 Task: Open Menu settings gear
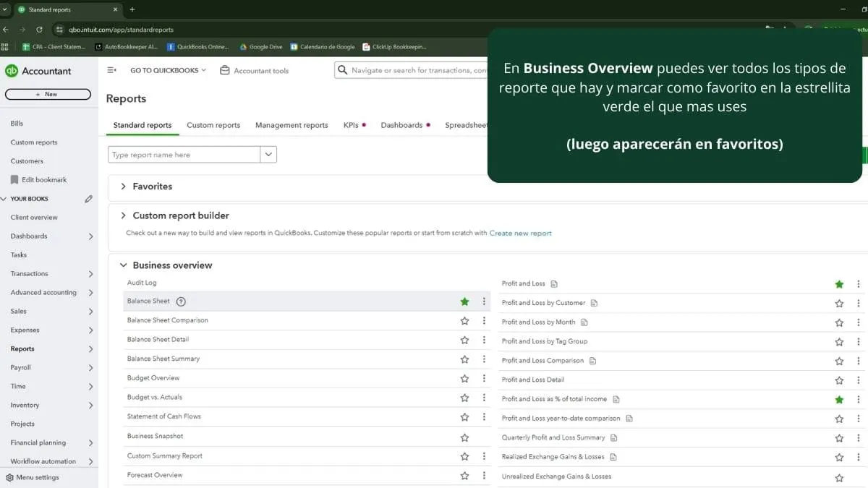click(x=33, y=477)
